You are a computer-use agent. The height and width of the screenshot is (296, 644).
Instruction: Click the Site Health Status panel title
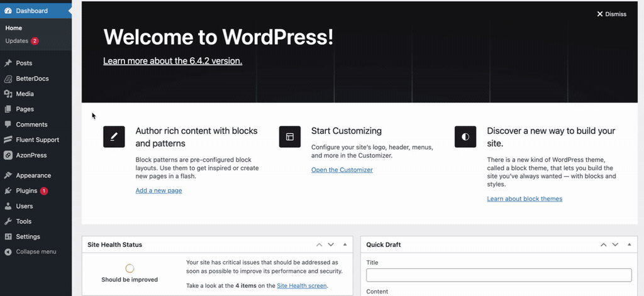[114, 244]
